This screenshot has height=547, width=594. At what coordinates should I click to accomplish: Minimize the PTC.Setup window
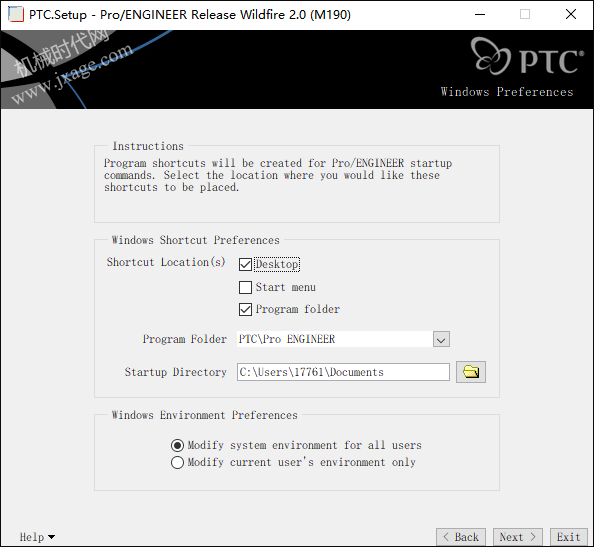click(x=480, y=14)
